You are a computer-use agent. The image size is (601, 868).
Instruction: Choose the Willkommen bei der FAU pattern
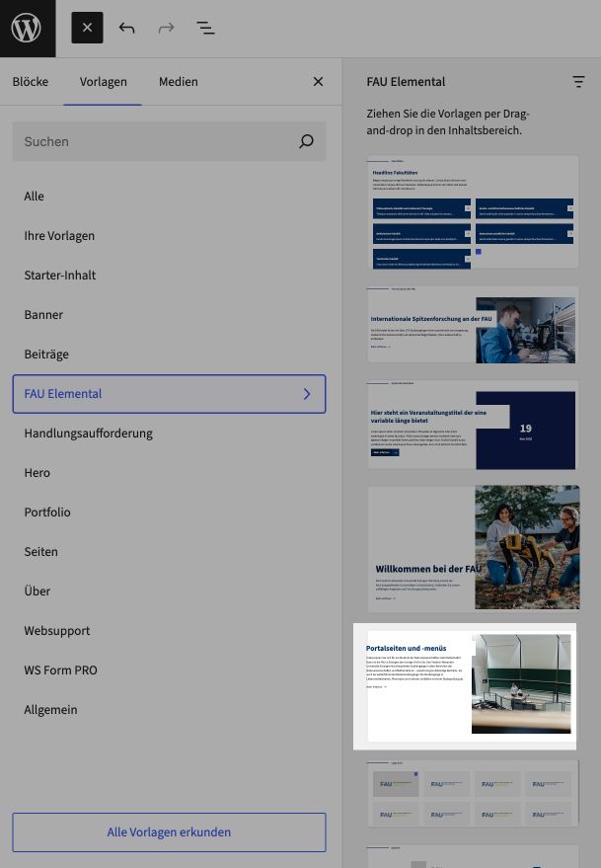(472, 548)
